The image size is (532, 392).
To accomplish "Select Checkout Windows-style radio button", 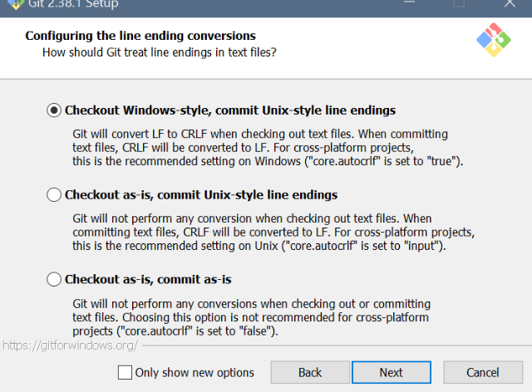I will 54,110.
